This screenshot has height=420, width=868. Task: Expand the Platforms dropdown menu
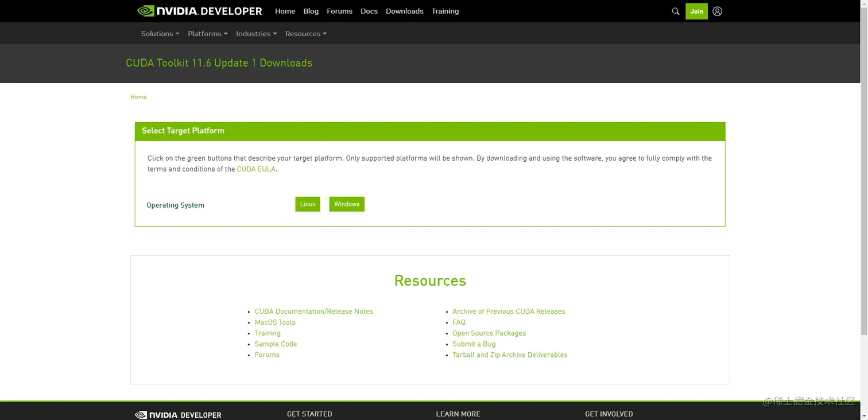coord(208,34)
